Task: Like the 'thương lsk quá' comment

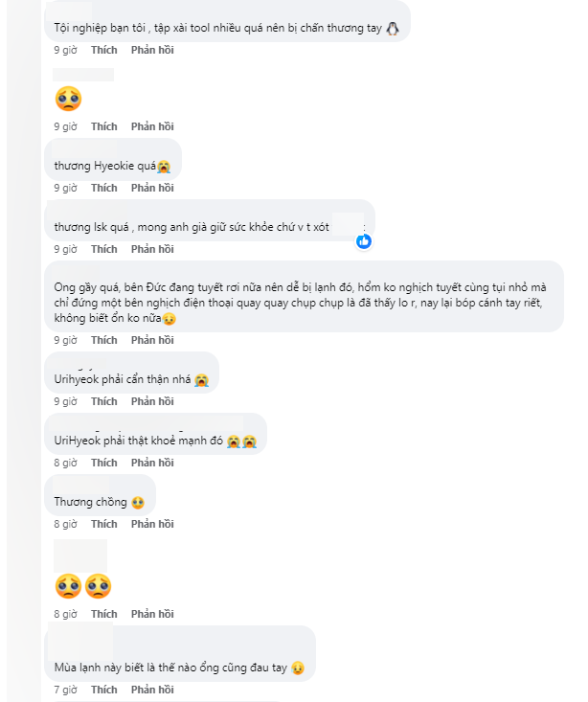Action: coord(104,249)
